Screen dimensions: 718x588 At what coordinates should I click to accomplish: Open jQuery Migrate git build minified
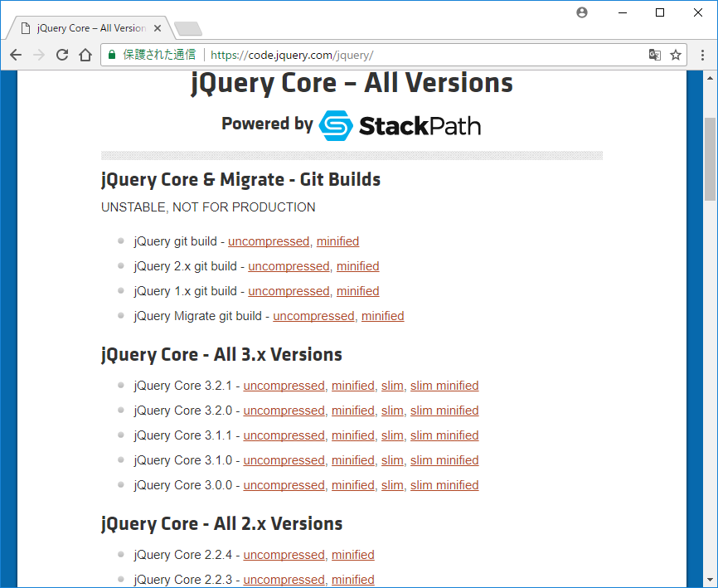coord(383,316)
